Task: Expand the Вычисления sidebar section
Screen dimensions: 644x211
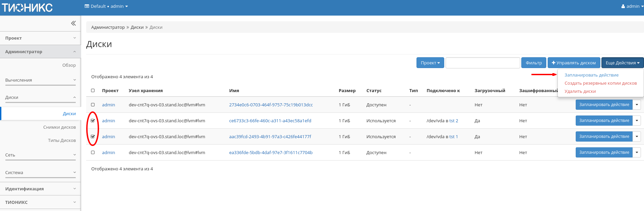Action: pyautogui.click(x=40, y=80)
